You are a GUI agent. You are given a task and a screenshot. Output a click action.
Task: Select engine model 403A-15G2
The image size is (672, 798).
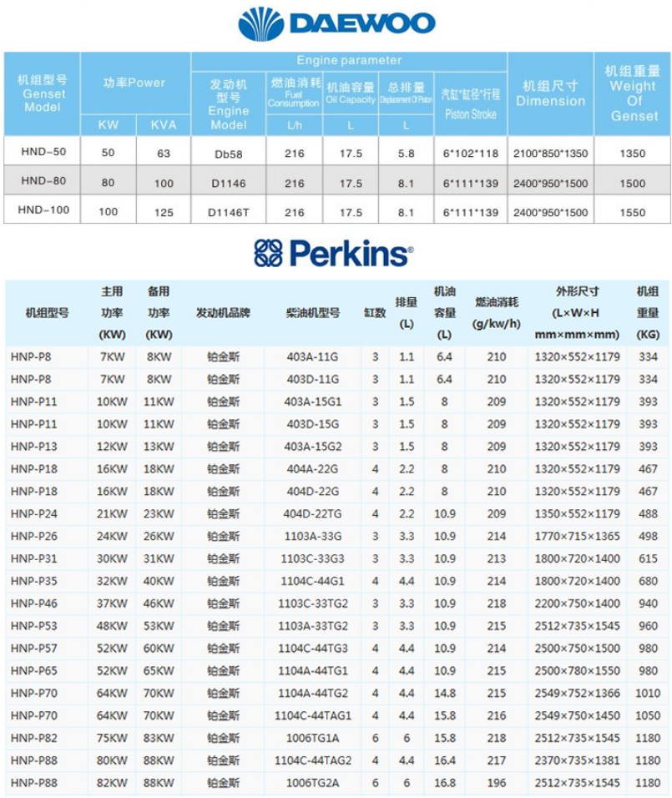tap(312, 447)
